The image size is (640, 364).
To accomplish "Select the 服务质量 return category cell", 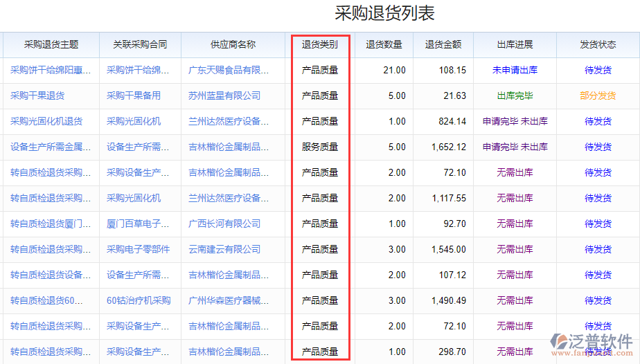I will tap(320, 147).
